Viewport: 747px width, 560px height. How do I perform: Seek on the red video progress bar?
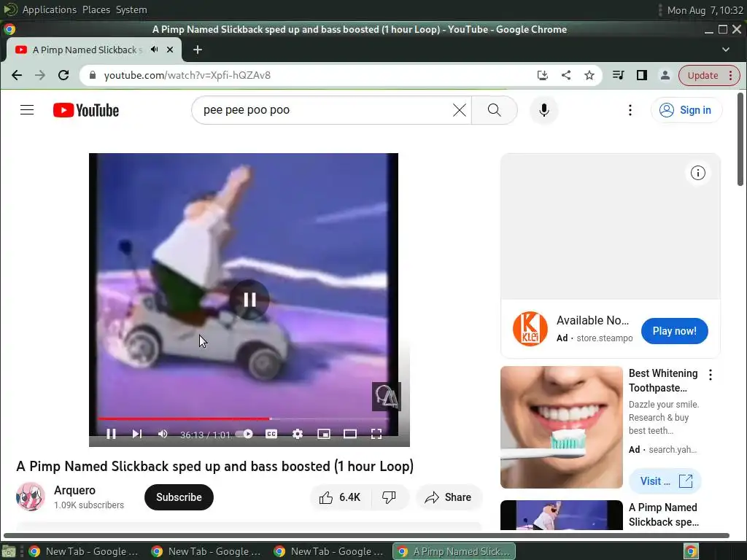244,419
